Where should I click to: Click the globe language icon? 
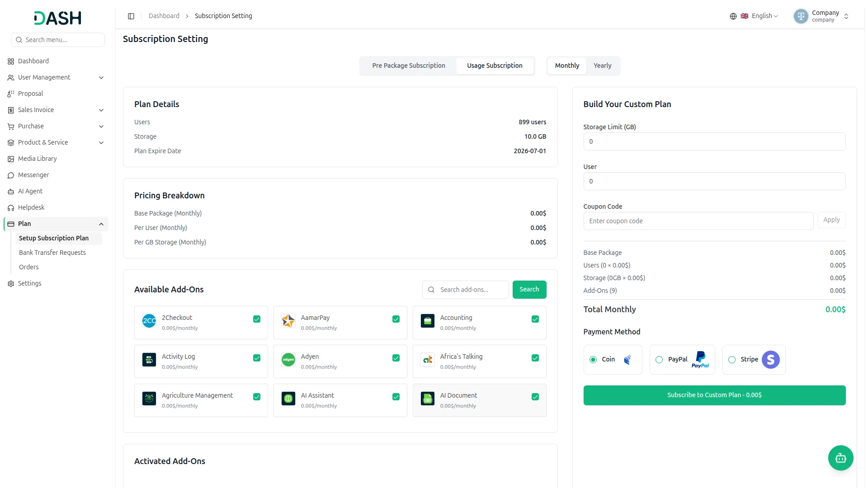coord(733,16)
